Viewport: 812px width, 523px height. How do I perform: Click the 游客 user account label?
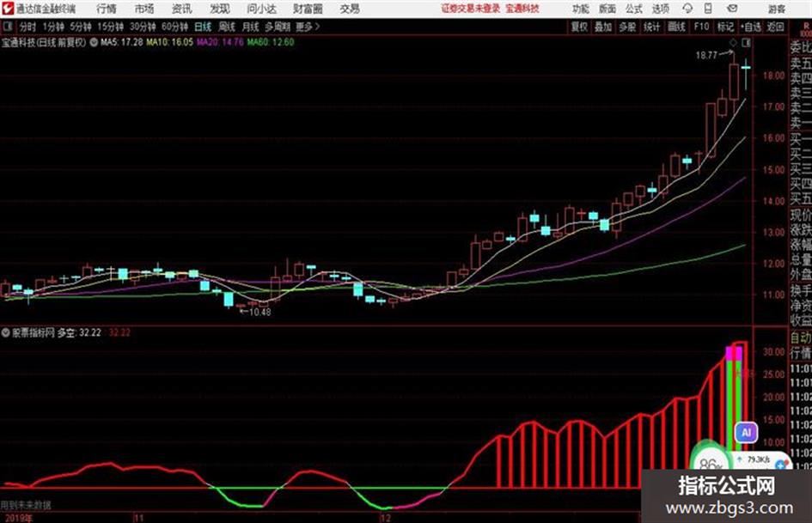tap(777, 9)
